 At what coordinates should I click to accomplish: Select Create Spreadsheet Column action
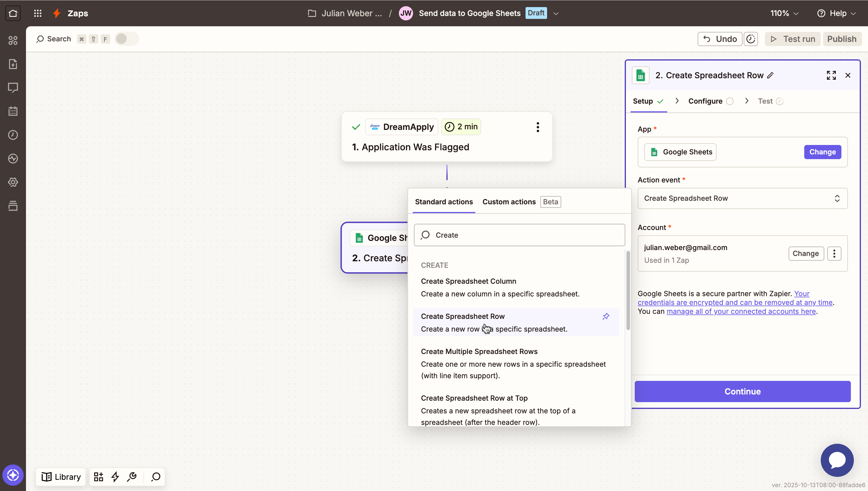(516, 287)
